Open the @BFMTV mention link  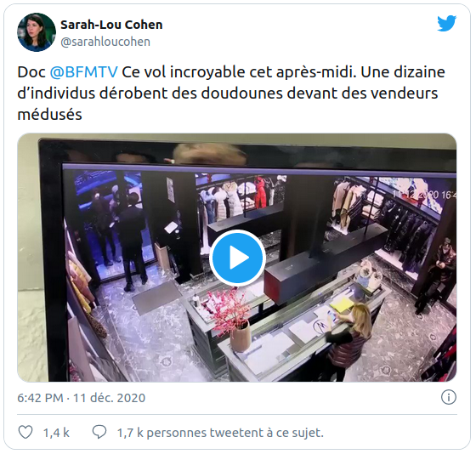pyautogui.click(x=83, y=72)
